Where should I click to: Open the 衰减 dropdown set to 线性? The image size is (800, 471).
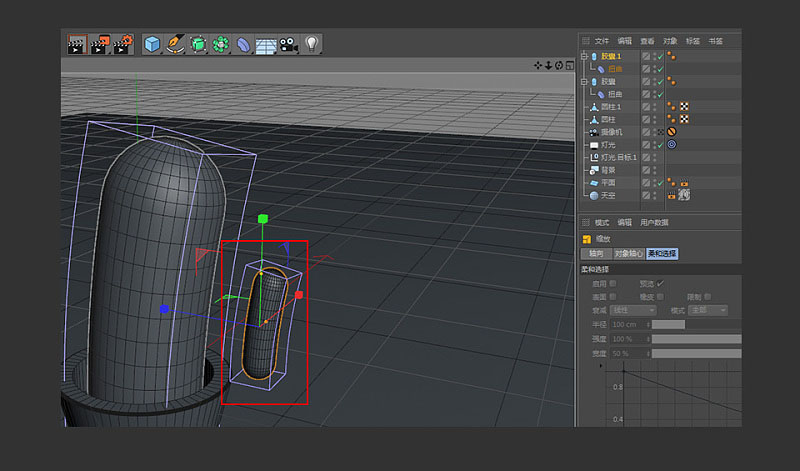pos(634,311)
